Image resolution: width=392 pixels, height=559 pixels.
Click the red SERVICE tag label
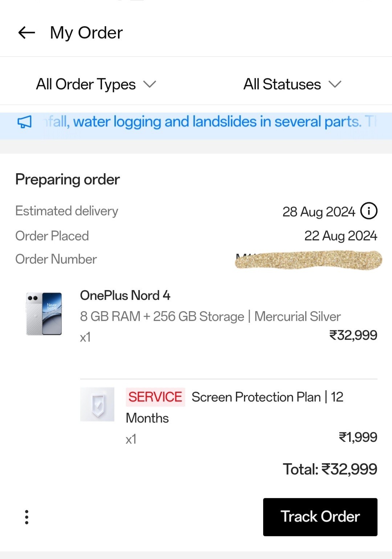[155, 397]
